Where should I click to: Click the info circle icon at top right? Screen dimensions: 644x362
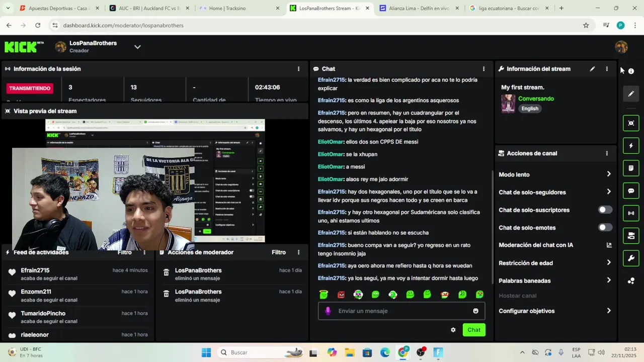[631, 71]
